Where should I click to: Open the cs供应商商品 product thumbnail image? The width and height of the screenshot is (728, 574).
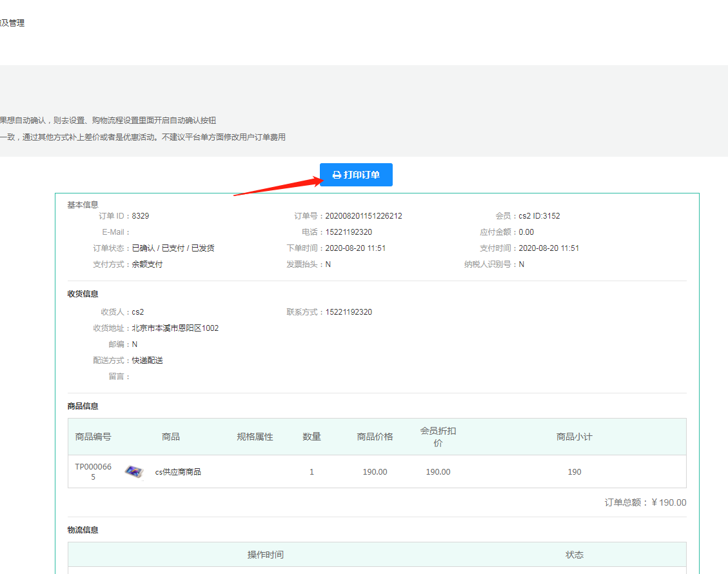[x=133, y=471]
